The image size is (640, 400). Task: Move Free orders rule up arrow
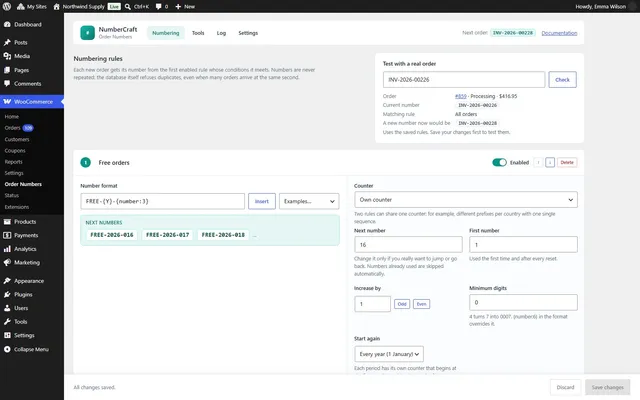(x=538, y=162)
